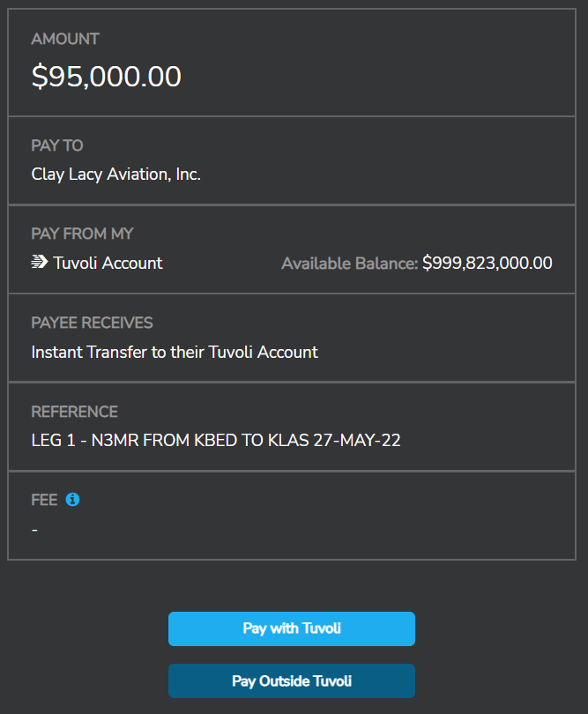This screenshot has height=714, width=588.
Task: Click the PAY TO section label
Action: 57,145
